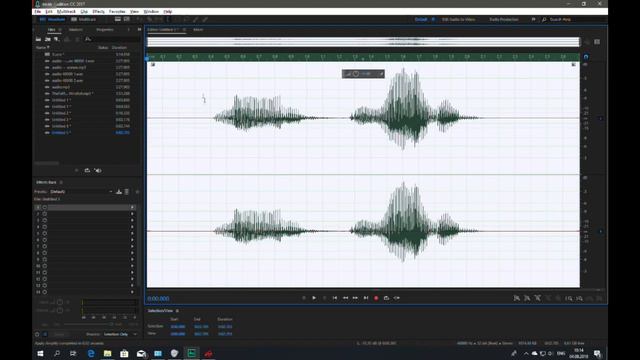The width and height of the screenshot is (640, 360).
Task: Open Process Selection Only dropdown
Action: [x=120, y=334]
